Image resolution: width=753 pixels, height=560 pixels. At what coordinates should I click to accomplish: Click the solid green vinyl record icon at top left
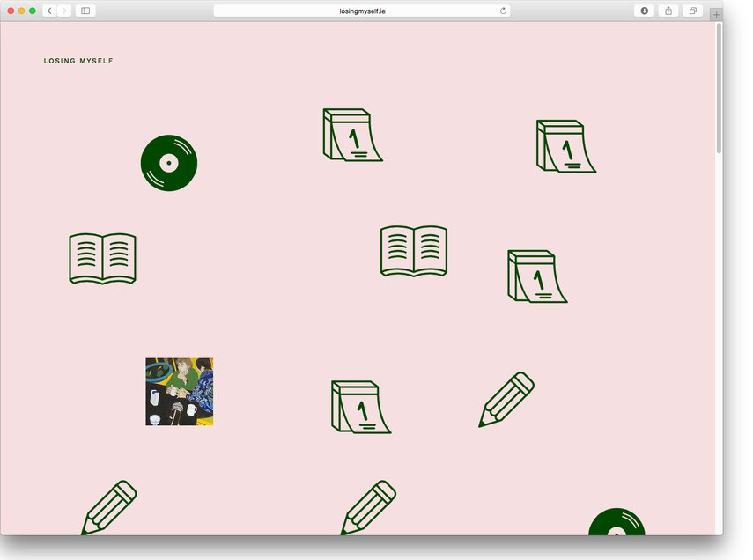click(168, 163)
